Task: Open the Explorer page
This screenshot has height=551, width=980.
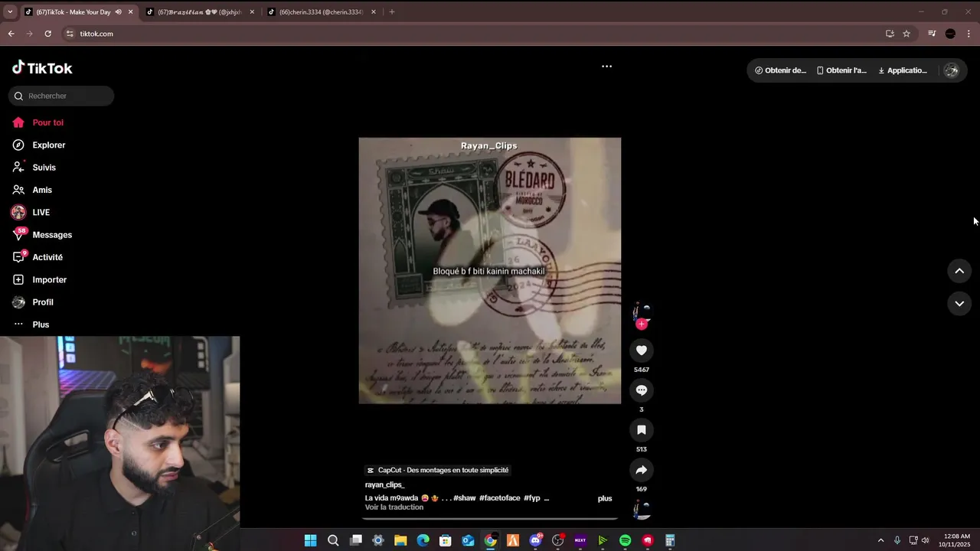Action: pyautogui.click(x=48, y=145)
